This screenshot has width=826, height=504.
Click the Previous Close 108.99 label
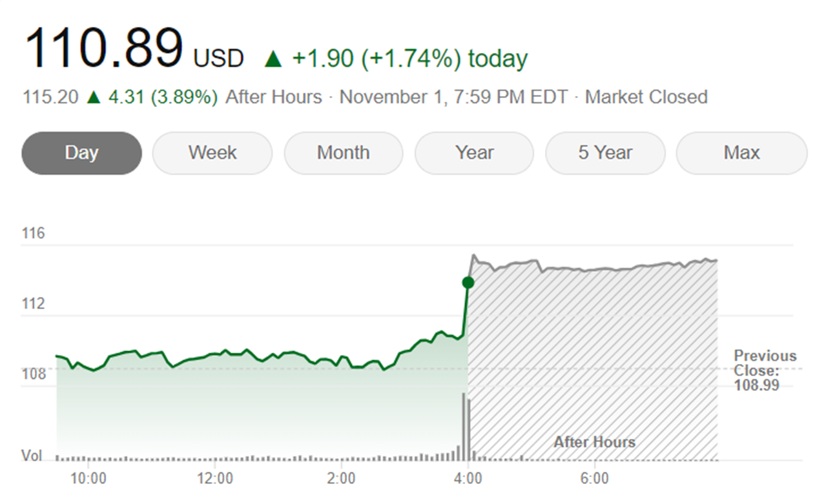pyautogui.click(x=765, y=370)
